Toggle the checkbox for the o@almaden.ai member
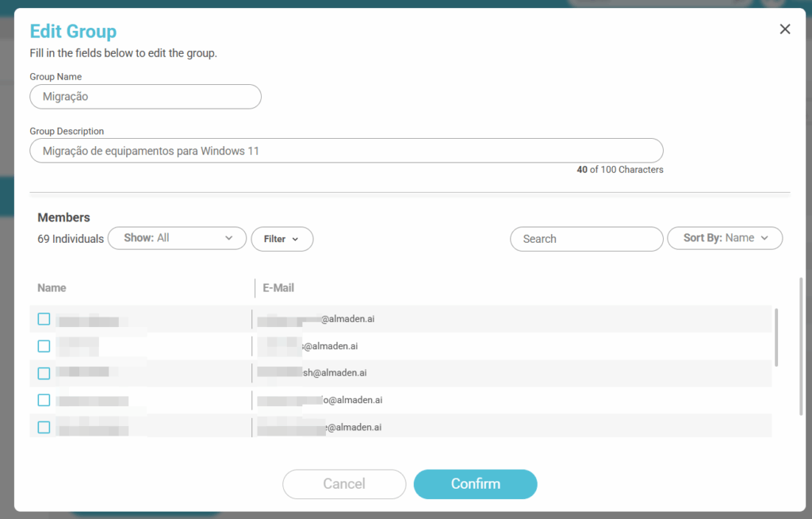This screenshot has width=812, height=519. tap(44, 400)
